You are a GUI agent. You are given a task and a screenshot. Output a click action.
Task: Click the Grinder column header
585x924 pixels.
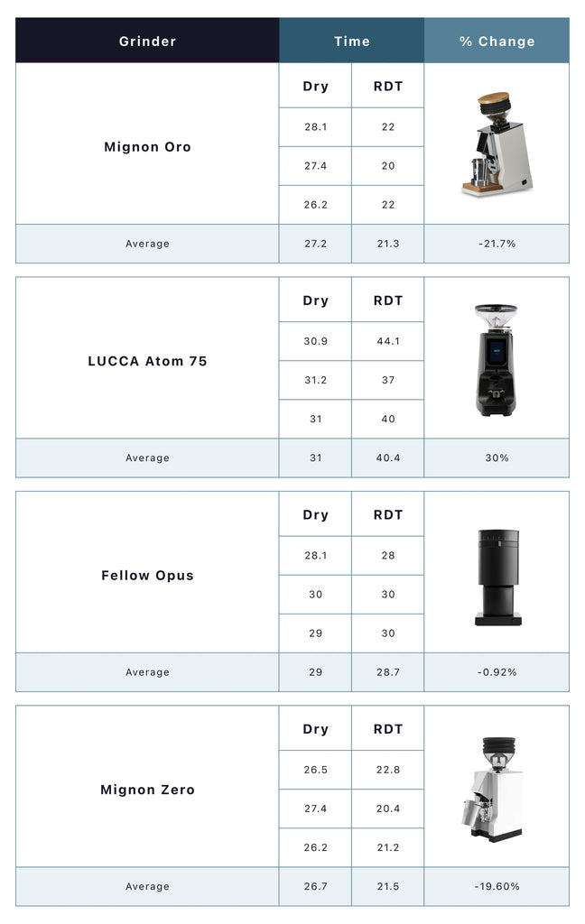click(x=147, y=41)
